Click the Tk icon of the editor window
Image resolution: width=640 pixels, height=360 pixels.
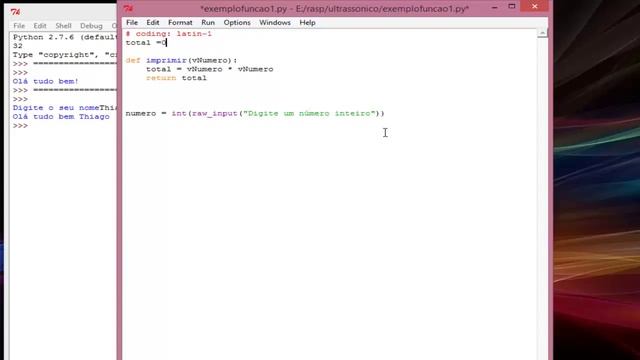[128, 8]
